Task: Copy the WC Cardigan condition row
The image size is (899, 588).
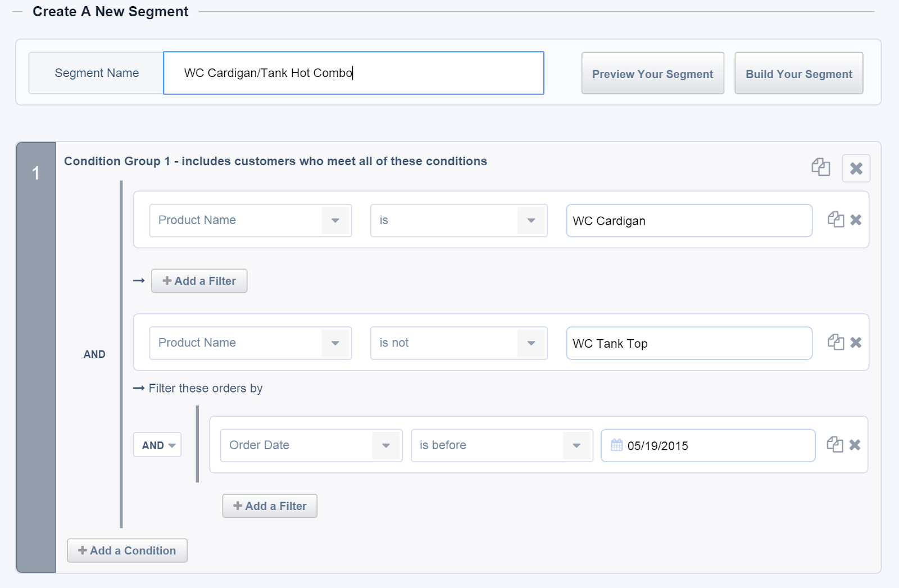Action: 836,220
